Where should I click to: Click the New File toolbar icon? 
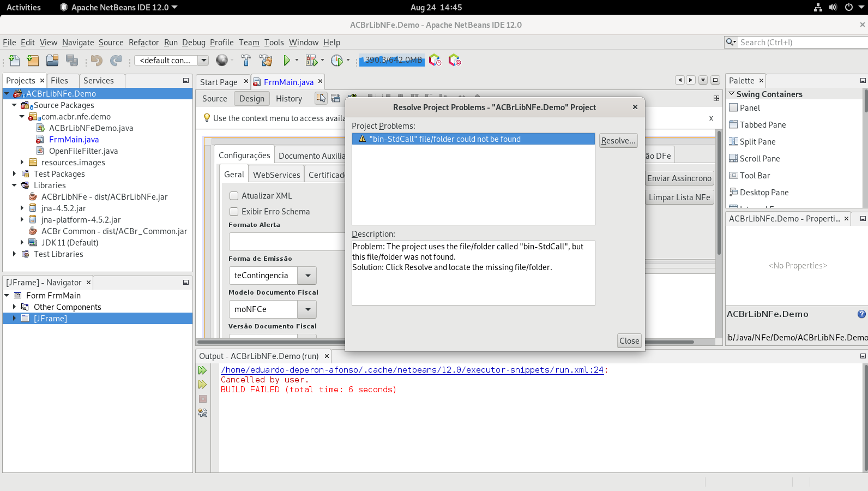[14, 61]
